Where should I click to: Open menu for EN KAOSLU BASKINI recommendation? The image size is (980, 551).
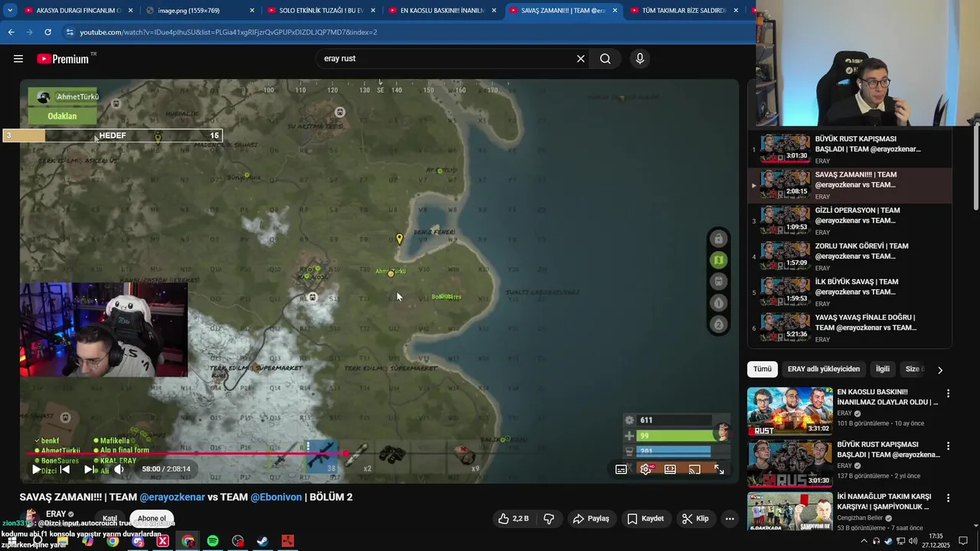point(948,393)
